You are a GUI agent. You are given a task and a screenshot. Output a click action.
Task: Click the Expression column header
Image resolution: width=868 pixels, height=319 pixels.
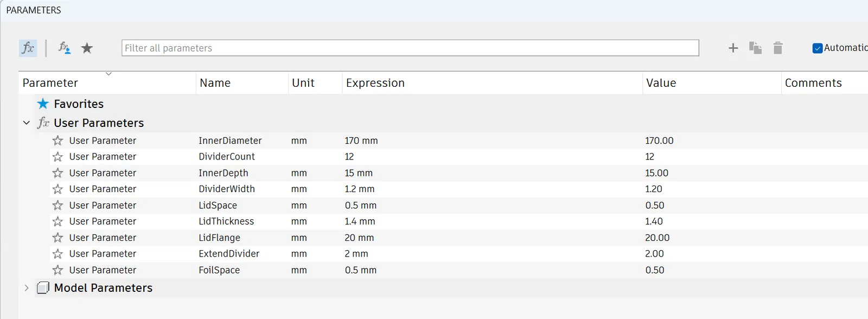coord(375,83)
